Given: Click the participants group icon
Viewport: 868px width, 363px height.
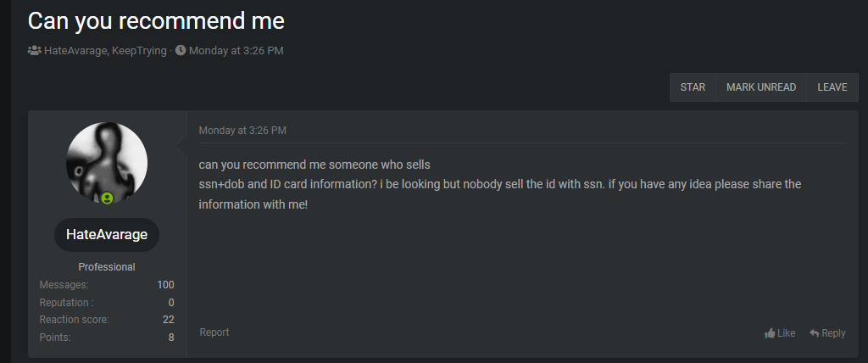Looking at the screenshot, I should point(34,51).
